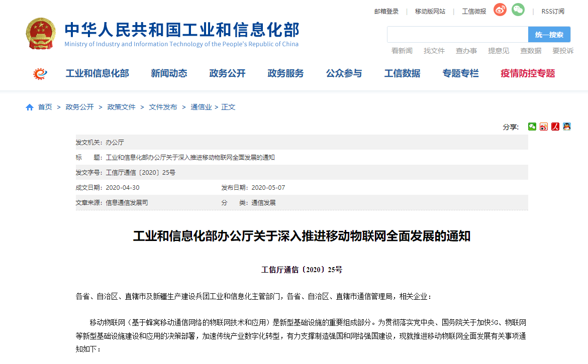This screenshot has width=588, height=364.
Task: Click the English ministry name subtitle
Action: pos(181,44)
